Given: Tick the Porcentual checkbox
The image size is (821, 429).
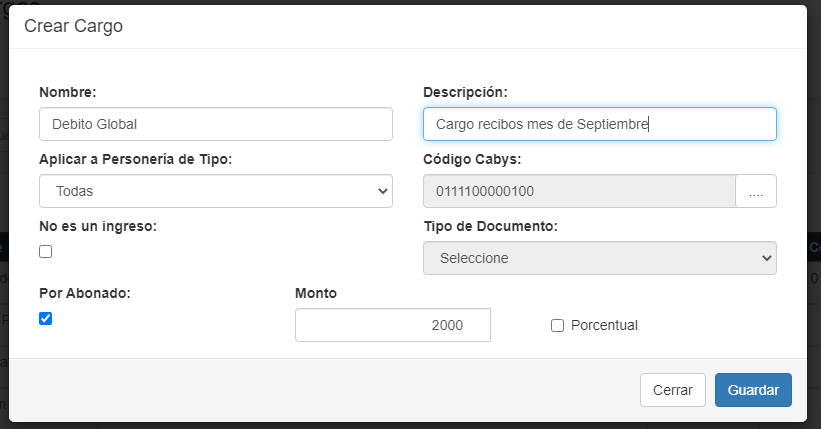Looking at the screenshot, I should pos(558,325).
